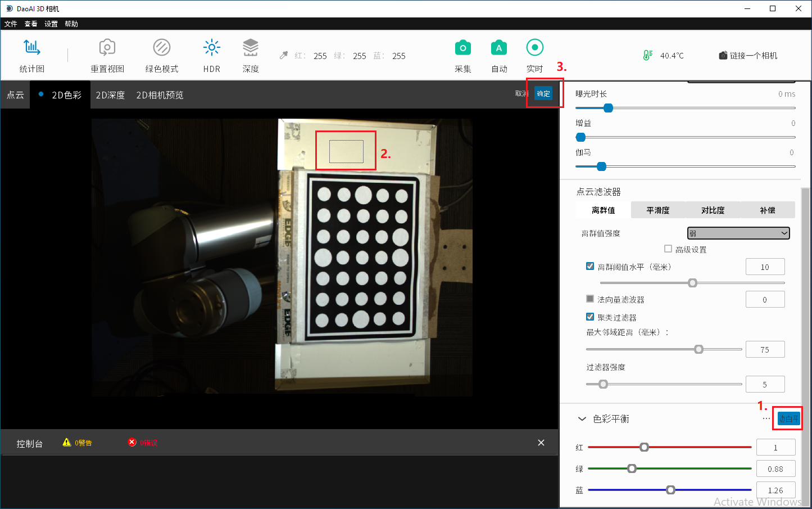Check the 高级设置 checkbox
812x509 pixels.
pos(668,249)
